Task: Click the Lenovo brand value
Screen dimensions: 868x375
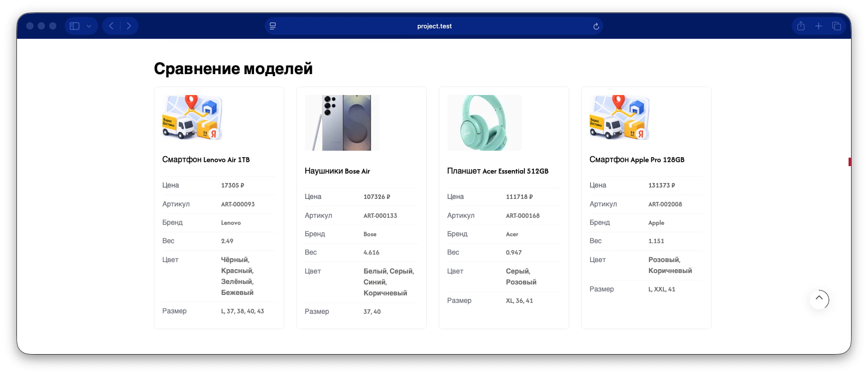Action: 231,223
